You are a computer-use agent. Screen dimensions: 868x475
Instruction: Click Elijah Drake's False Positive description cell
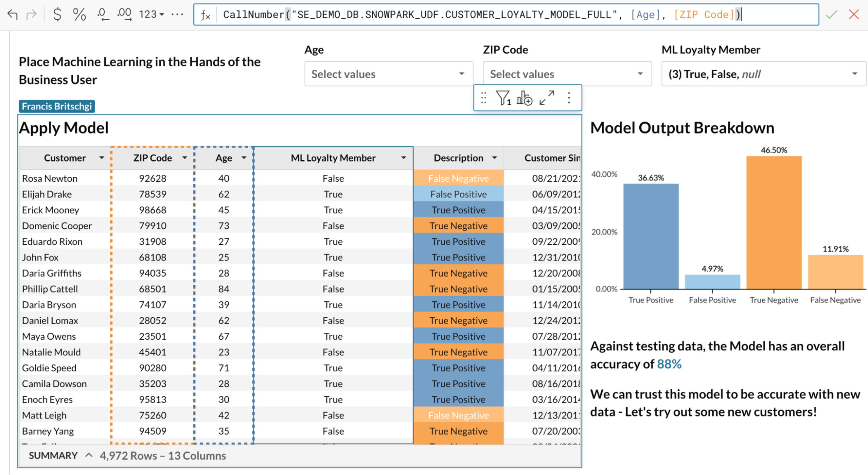[x=458, y=194]
